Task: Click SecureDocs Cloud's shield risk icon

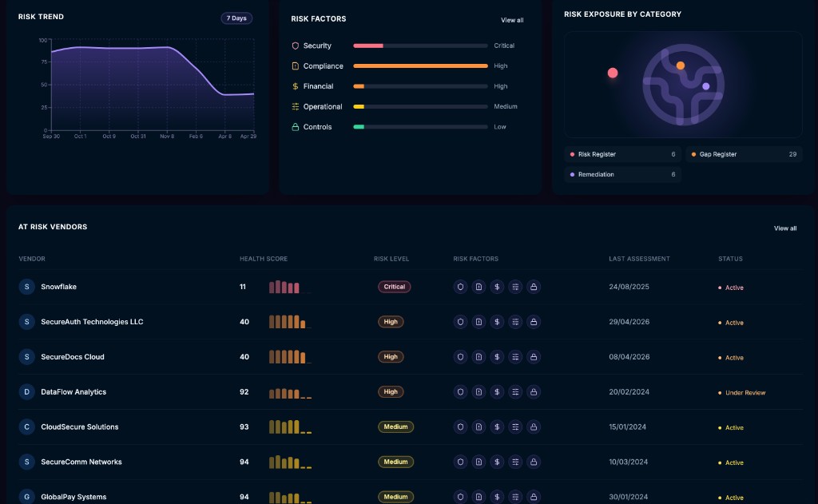Action: coord(460,357)
